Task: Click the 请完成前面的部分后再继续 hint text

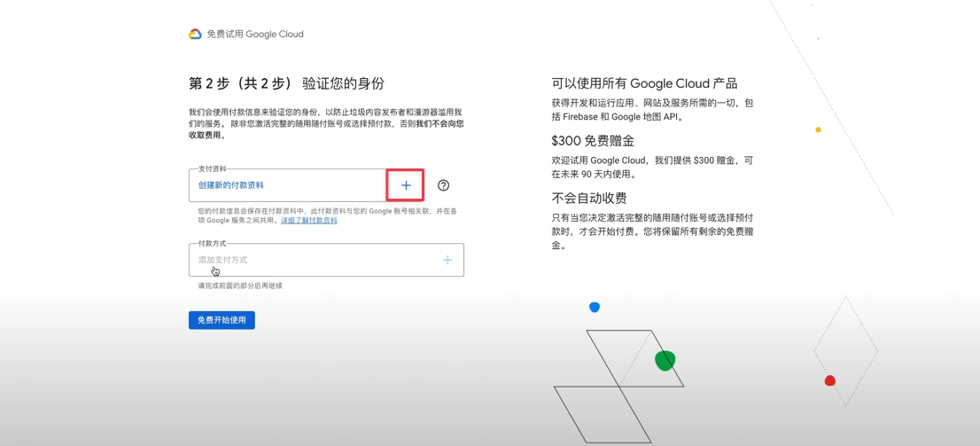Action: 240,286
